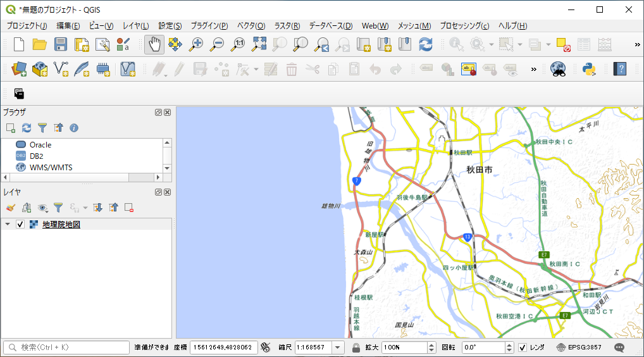Click the Zoom Full extent icon
Viewport: 644px width, 357px height.
[259, 44]
